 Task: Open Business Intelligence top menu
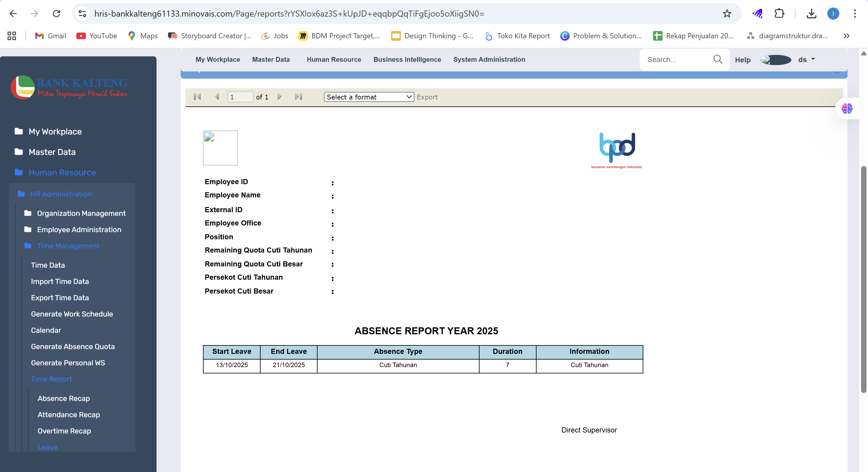coord(407,60)
